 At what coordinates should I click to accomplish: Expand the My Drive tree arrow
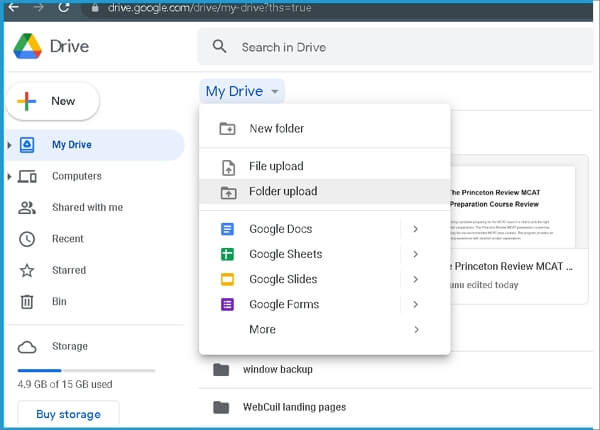coord(10,145)
